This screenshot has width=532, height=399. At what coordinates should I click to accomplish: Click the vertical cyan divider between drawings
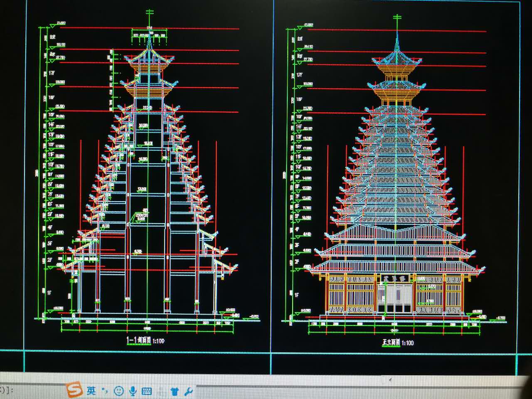pyautogui.click(x=273, y=187)
